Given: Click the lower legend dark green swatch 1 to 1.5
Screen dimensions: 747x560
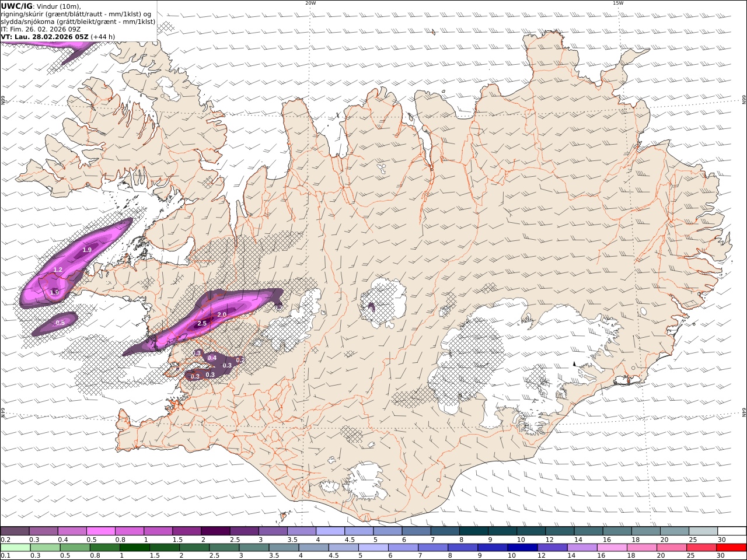Looking at the screenshot, I should point(134,548).
